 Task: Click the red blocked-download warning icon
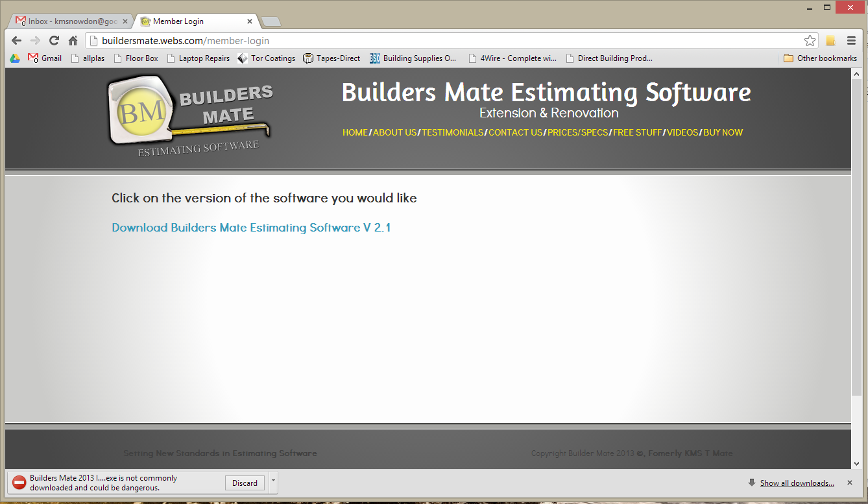point(19,483)
